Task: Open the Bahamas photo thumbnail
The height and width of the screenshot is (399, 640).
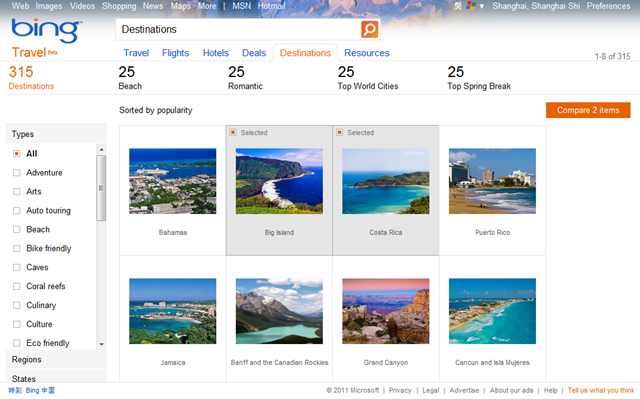Action: (x=173, y=181)
